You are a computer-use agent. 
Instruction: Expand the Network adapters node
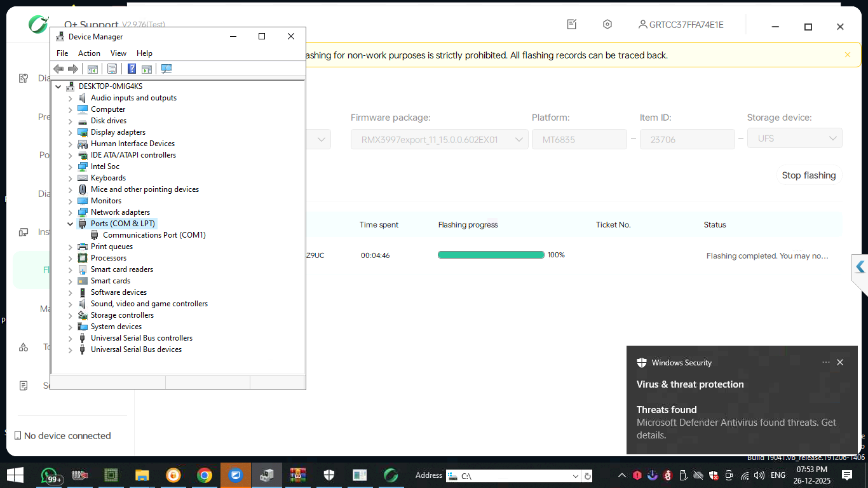point(71,212)
